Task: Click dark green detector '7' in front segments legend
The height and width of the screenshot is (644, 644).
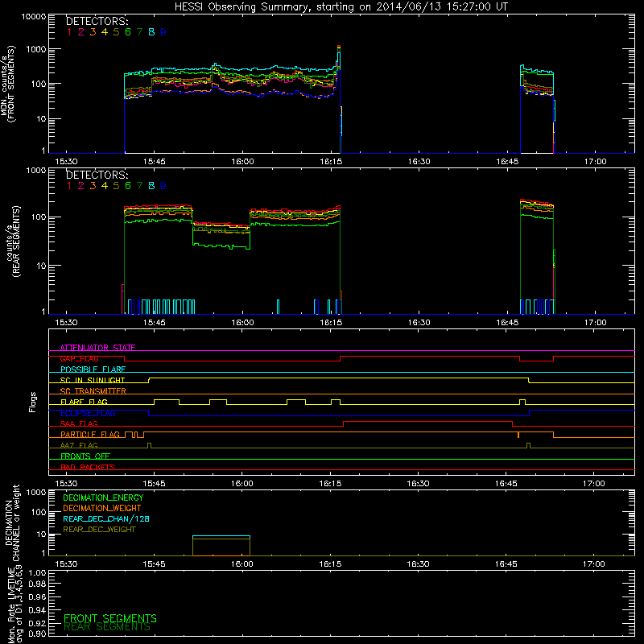Action: (x=139, y=32)
